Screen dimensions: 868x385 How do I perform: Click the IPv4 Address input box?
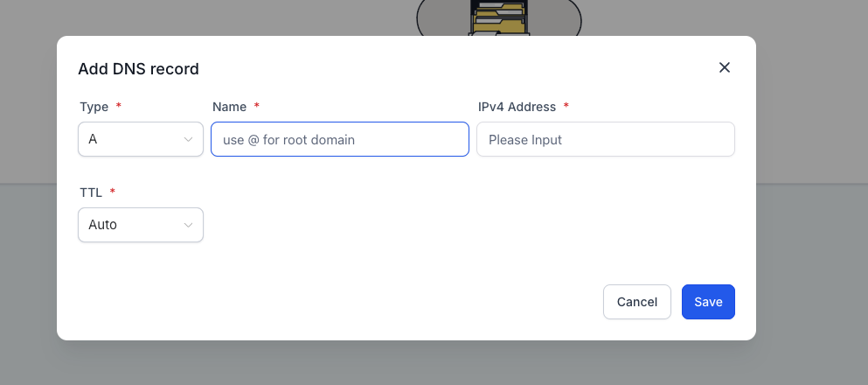coord(606,139)
